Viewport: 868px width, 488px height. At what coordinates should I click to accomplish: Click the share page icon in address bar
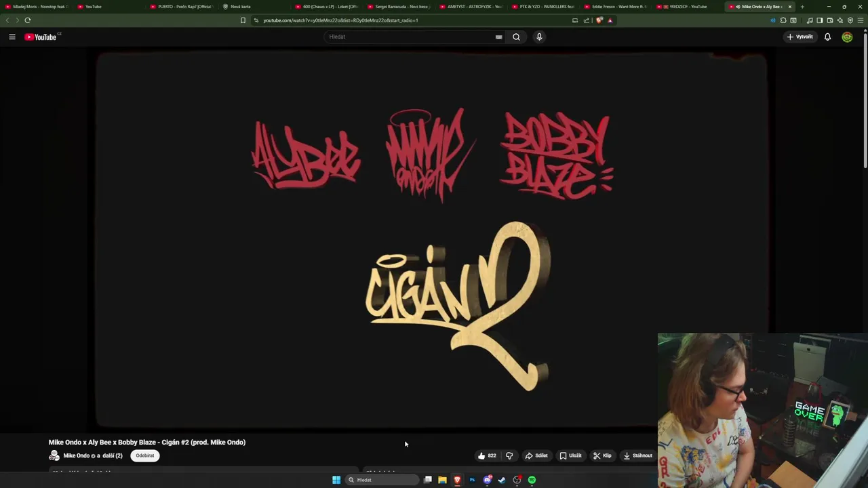[587, 20]
